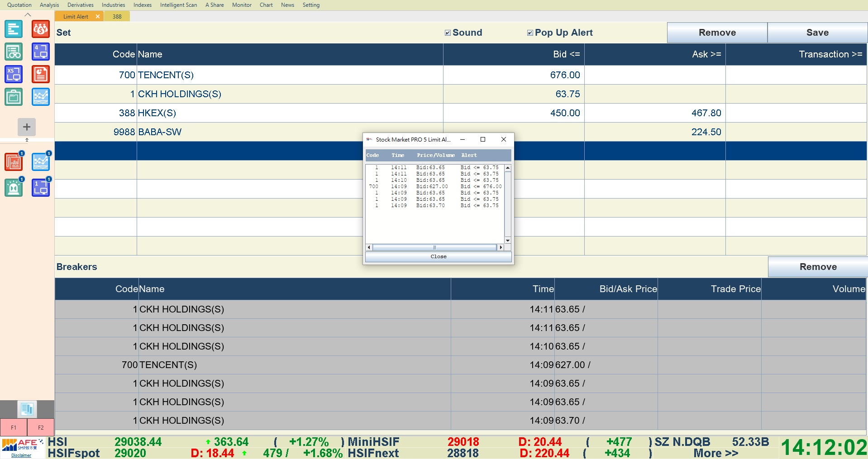Open the News menu
Screen dimensions: 868x459
pos(287,5)
